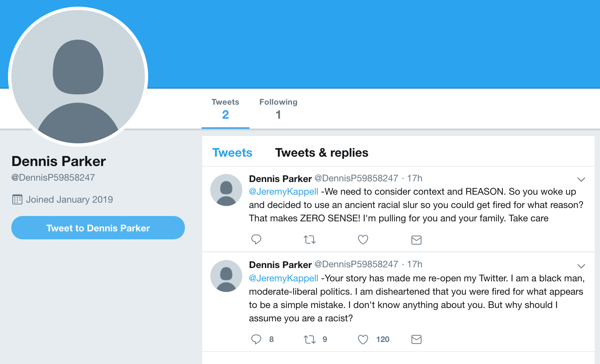Open the dropdown chevron on the first tweet

click(x=581, y=180)
